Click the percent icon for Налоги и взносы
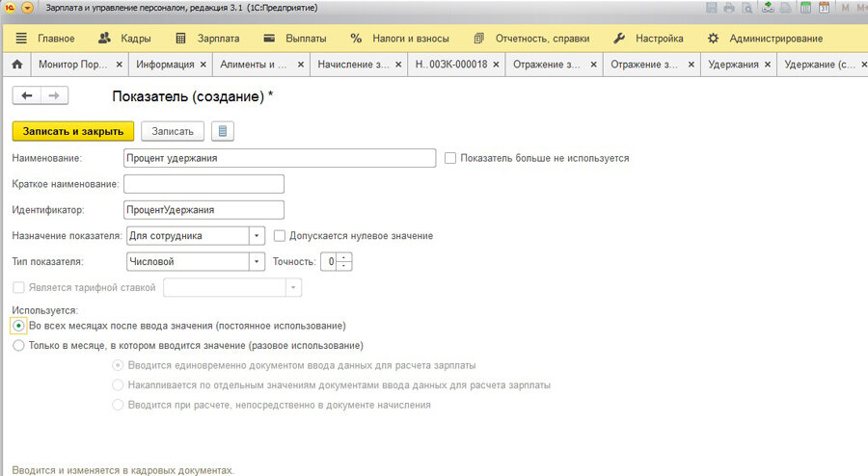This screenshot has height=476, width=868. (356, 39)
